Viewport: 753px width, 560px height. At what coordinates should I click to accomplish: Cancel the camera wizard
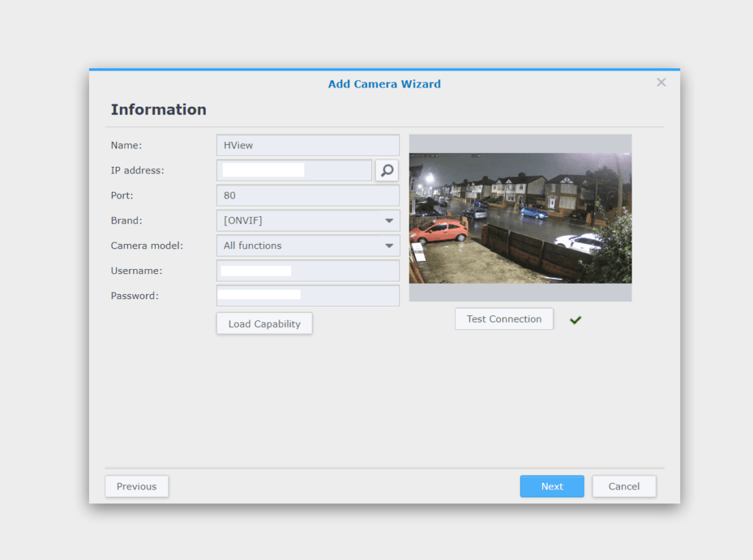pos(624,487)
